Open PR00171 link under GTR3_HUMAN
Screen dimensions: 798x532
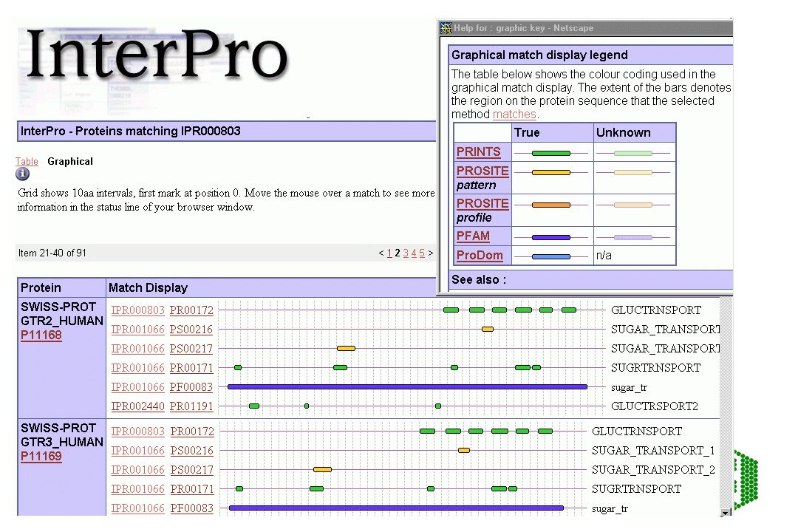(x=192, y=488)
